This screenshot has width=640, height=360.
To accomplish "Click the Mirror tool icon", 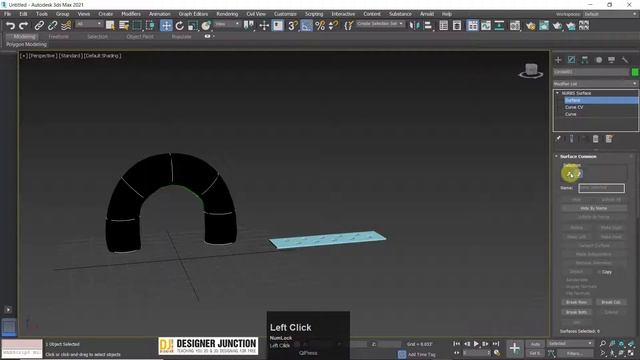I will (414, 26).
